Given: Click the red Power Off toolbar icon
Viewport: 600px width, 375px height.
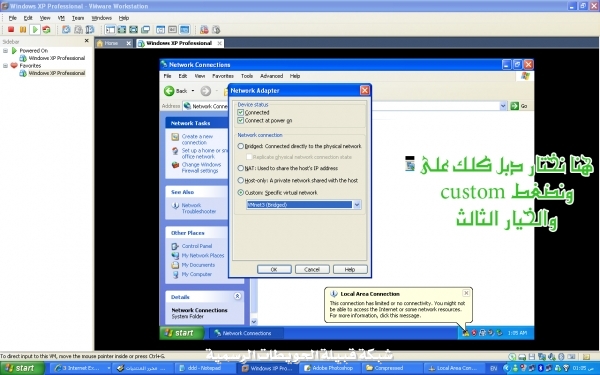Looking at the screenshot, I should click(x=11, y=29).
